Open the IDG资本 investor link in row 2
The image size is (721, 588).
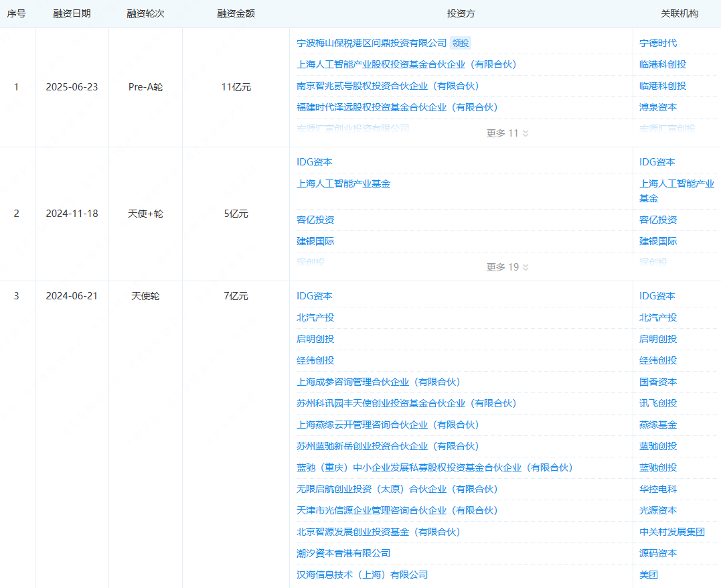[x=315, y=161]
